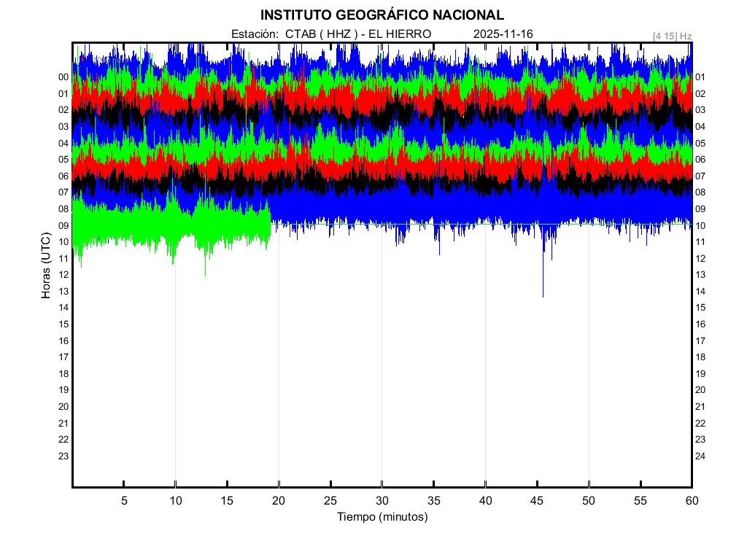The image size is (747, 560).
Task: Select the 60 minute tick on the time axis
Action: [692, 501]
